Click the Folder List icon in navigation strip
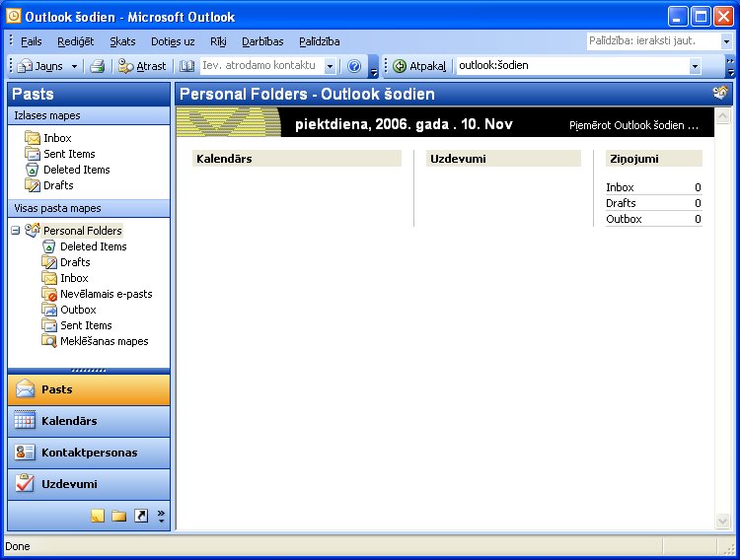 point(119,516)
